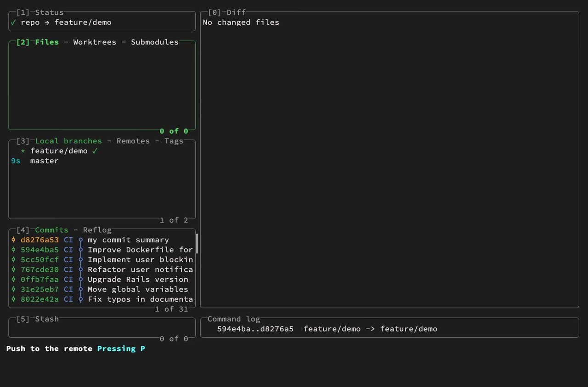Image resolution: width=588 pixels, height=387 pixels.
Task: Click the '1 of 31' commits counter
Action: click(171, 309)
